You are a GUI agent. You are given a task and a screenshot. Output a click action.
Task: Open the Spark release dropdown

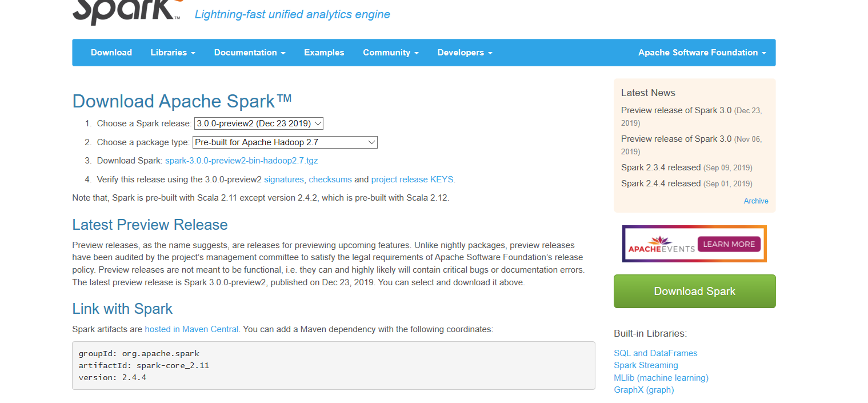point(259,123)
